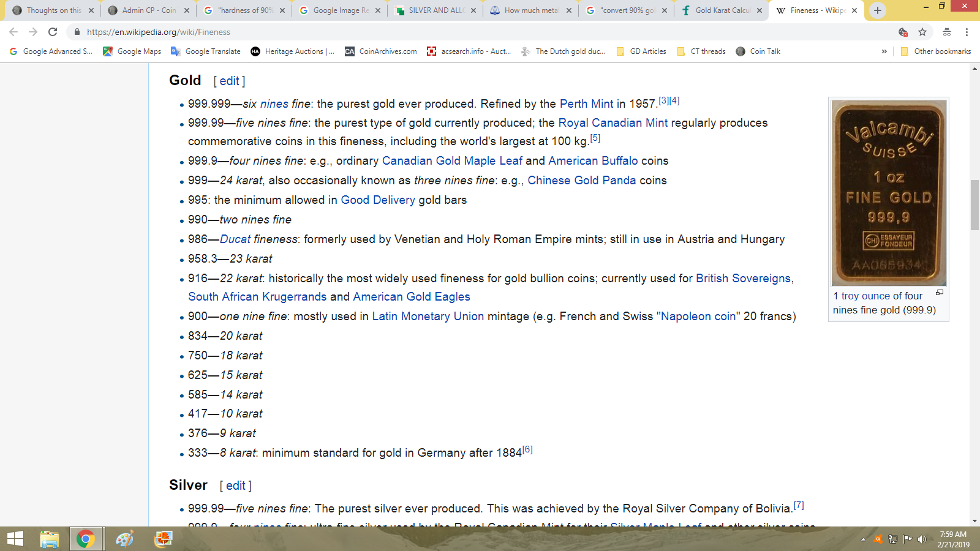Click edit link beside Gold heading

click(x=229, y=81)
